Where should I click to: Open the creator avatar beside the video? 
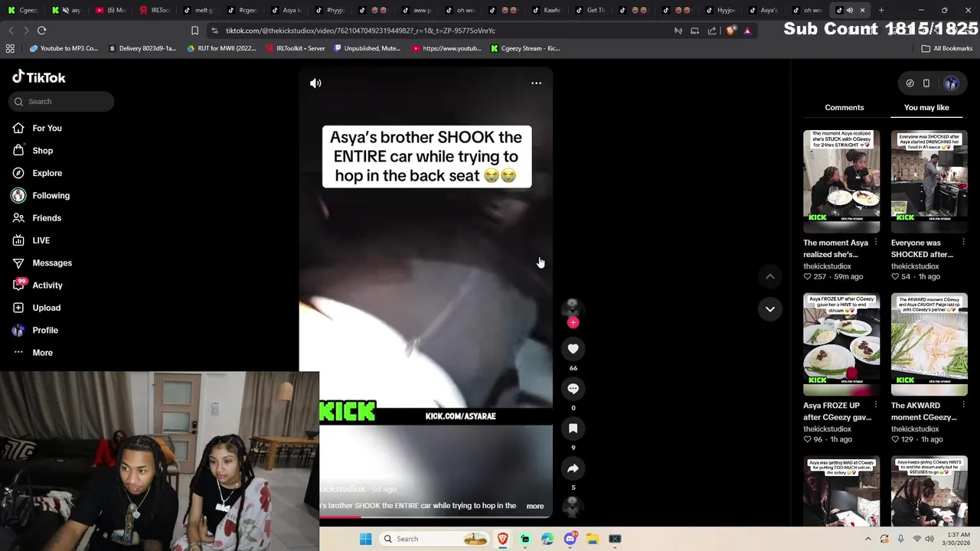[x=573, y=308]
